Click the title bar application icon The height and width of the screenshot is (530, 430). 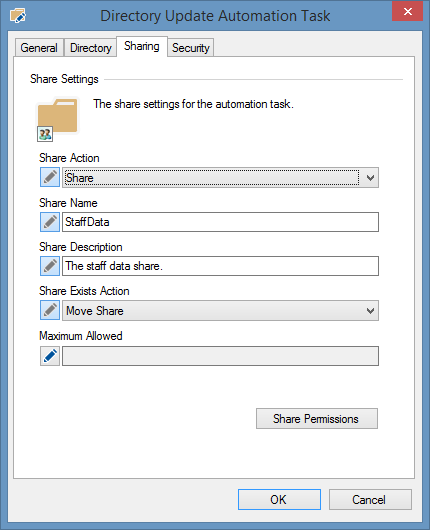(x=18, y=16)
